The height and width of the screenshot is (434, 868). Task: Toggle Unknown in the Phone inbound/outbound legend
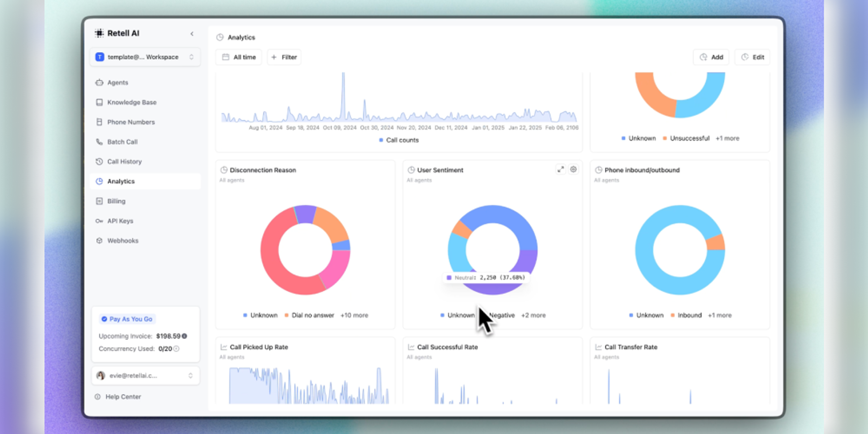[646, 315]
